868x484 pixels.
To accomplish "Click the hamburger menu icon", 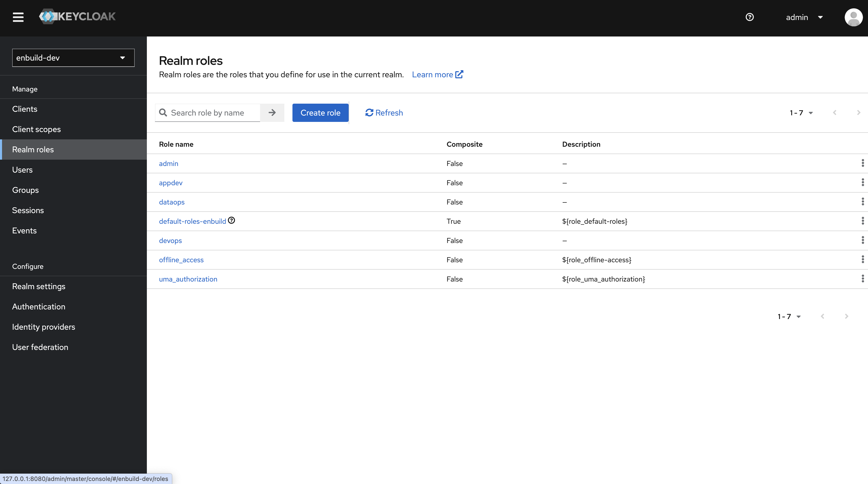I will [x=18, y=17].
